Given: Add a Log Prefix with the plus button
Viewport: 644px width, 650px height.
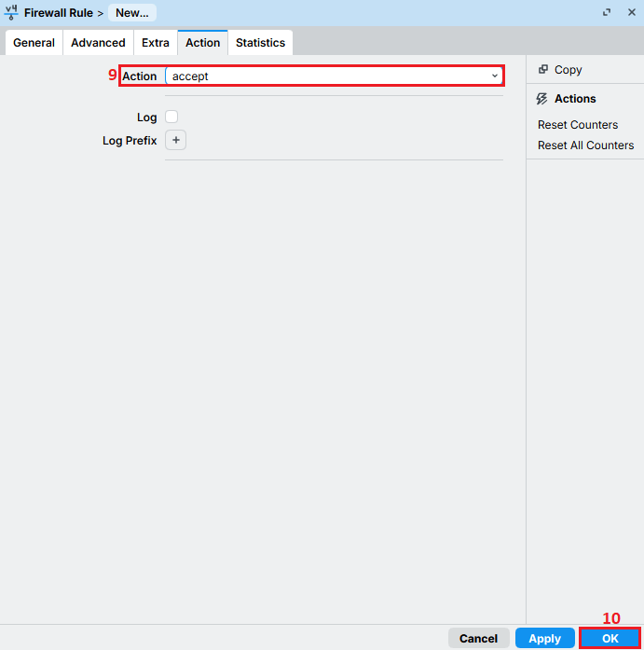Looking at the screenshot, I should [x=175, y=140].
